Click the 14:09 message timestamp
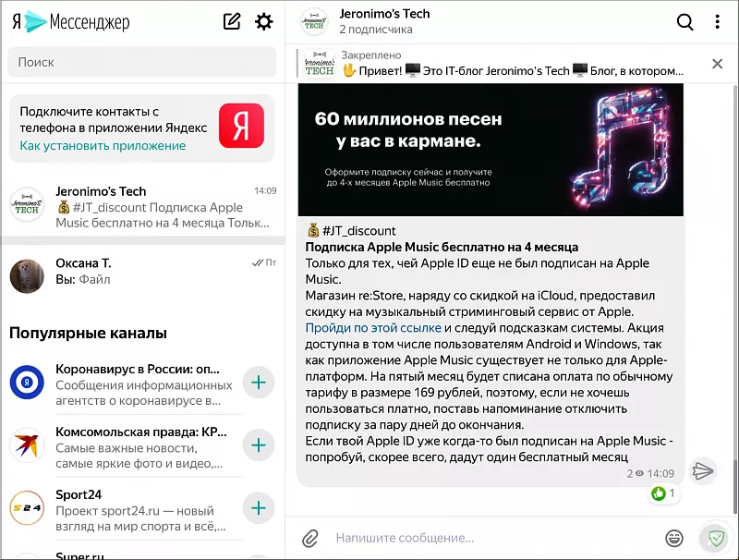Screen dimensions: 739x560 click(x=660, y=473)
